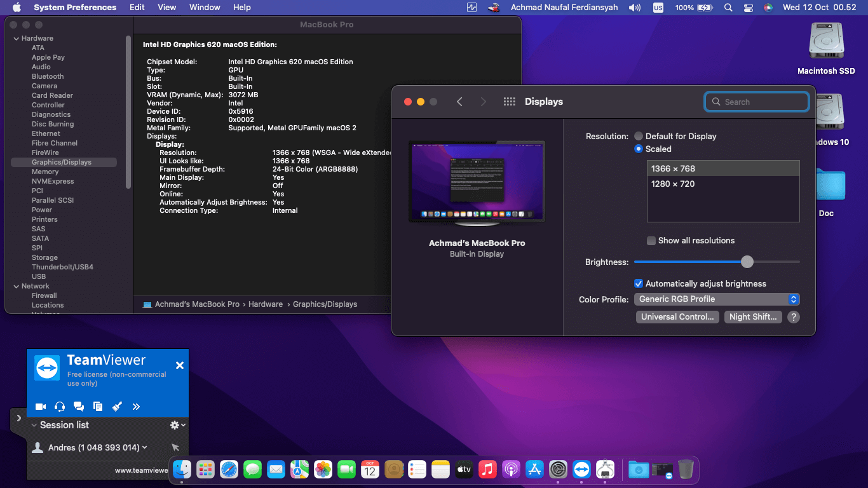This screenshot has height=488, width=868.
Task: Open volume control in menu bar
Action: [635, 8]
